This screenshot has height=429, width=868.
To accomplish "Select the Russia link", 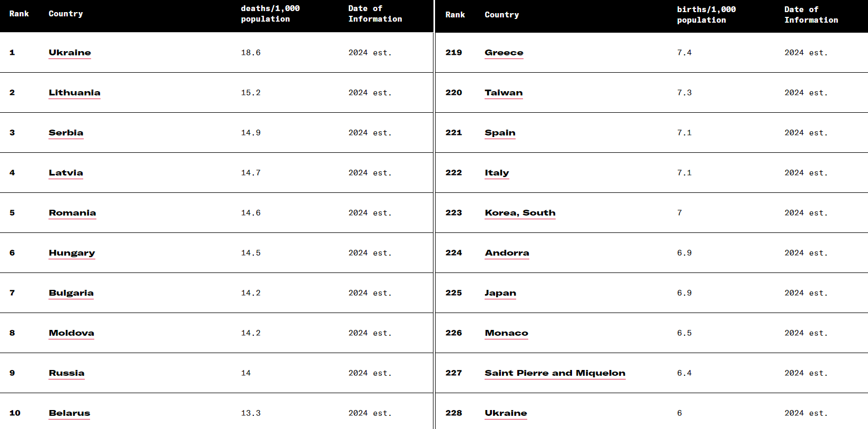I will [x=66, y=373].
